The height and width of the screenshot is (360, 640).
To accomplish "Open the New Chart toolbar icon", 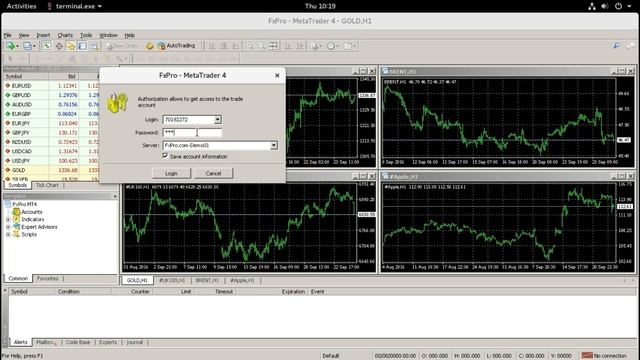I will click(11, 46).
